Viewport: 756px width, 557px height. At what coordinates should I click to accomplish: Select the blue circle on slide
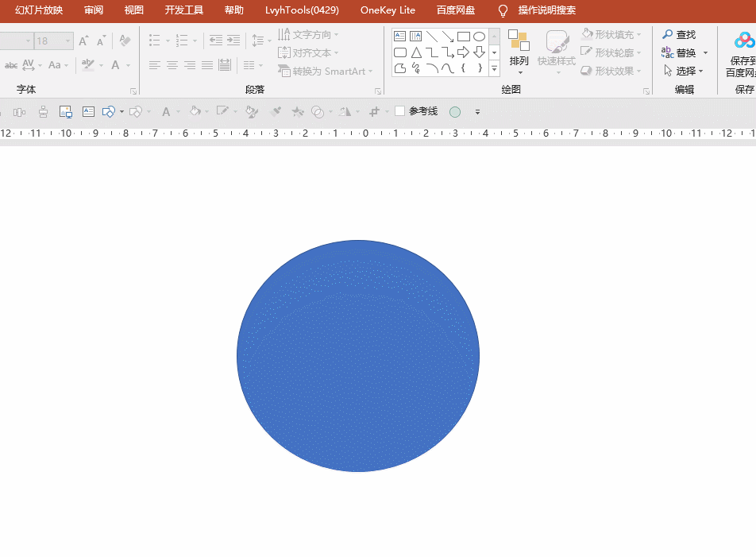click(x=358, y=356)
